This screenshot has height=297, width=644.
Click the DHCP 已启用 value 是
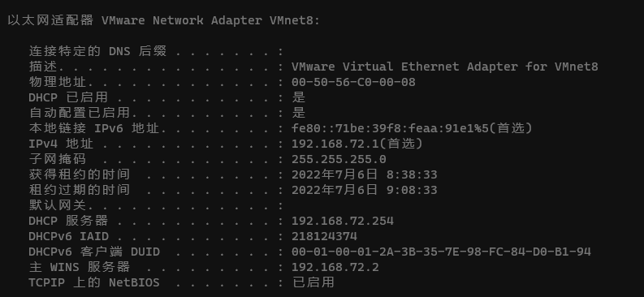point(299,97)
